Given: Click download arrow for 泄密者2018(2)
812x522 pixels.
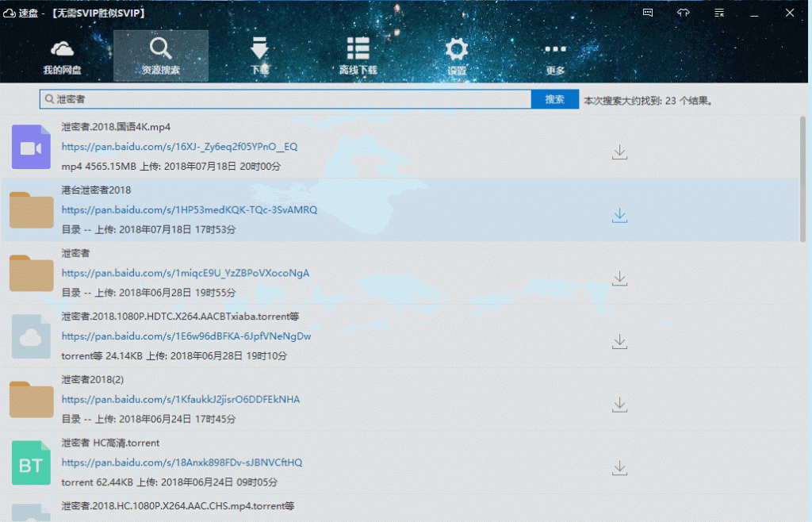Looking at the screenshot, I should [619, 405].
